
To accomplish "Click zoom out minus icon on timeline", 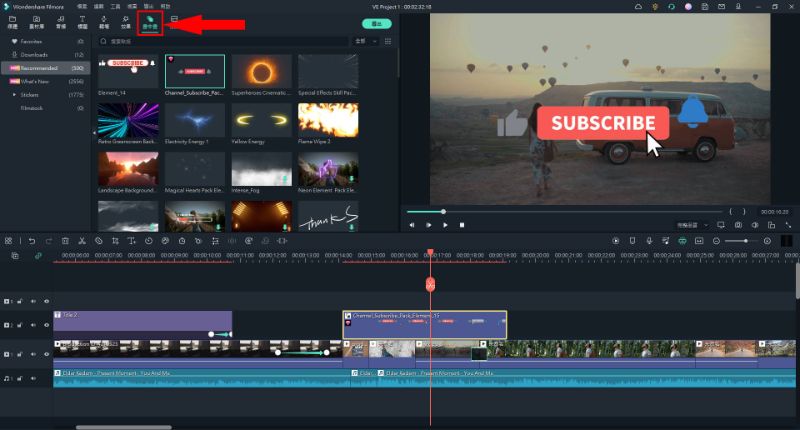I will tap(716, 241).
